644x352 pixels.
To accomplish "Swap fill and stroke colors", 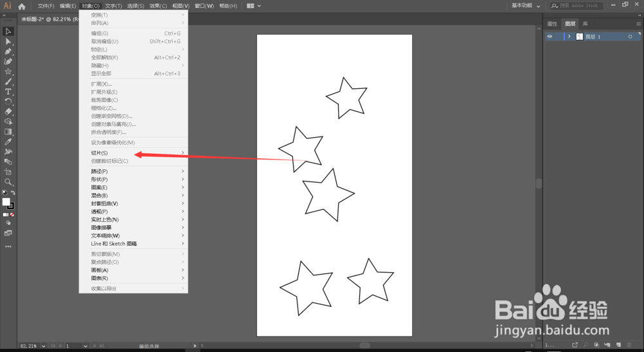I will click(x=13, y=192).
